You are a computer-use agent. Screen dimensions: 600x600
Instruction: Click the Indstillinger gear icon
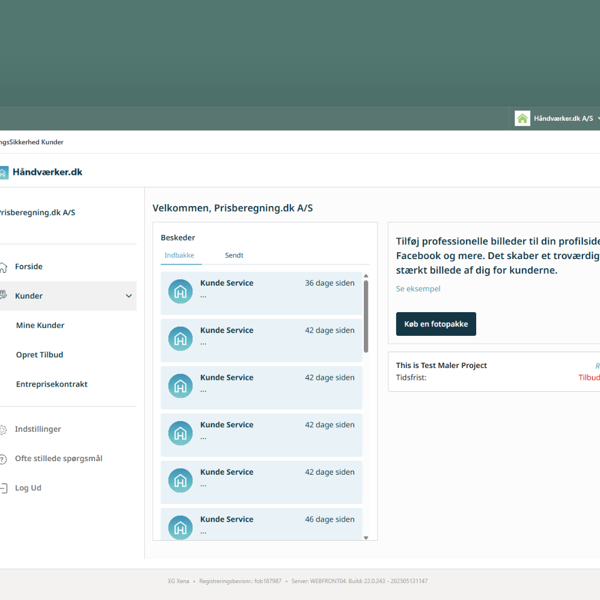[3, 429]
